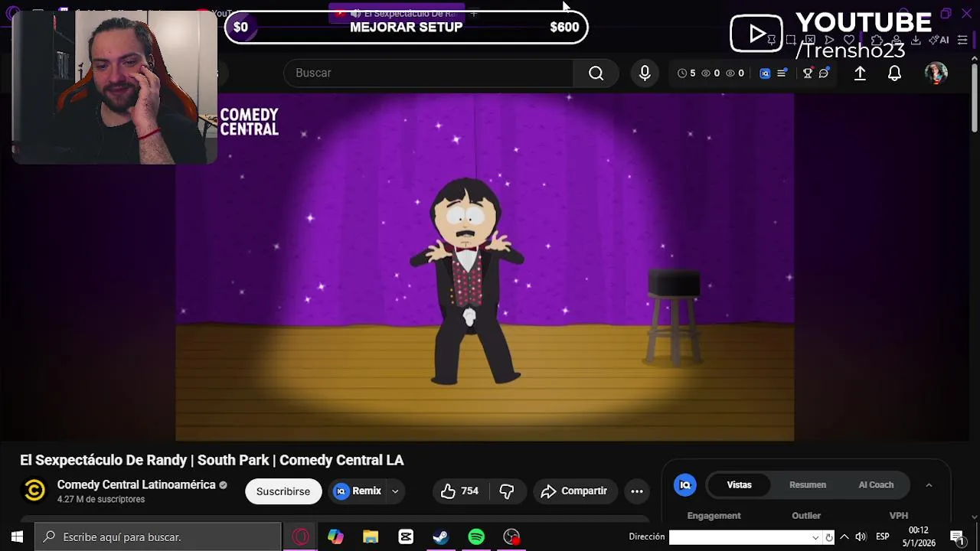
Task: Open the trophy achievements icon
Action: (807, 73)
